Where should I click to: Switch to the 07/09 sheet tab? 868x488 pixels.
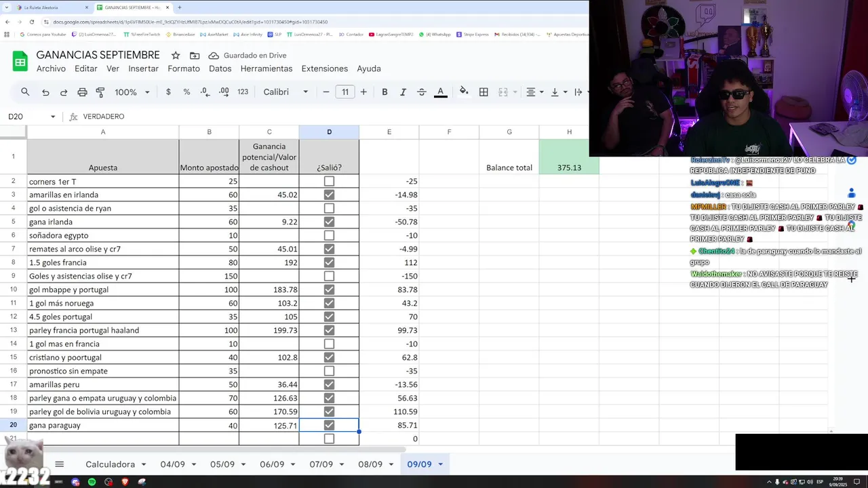coord(321,464)
